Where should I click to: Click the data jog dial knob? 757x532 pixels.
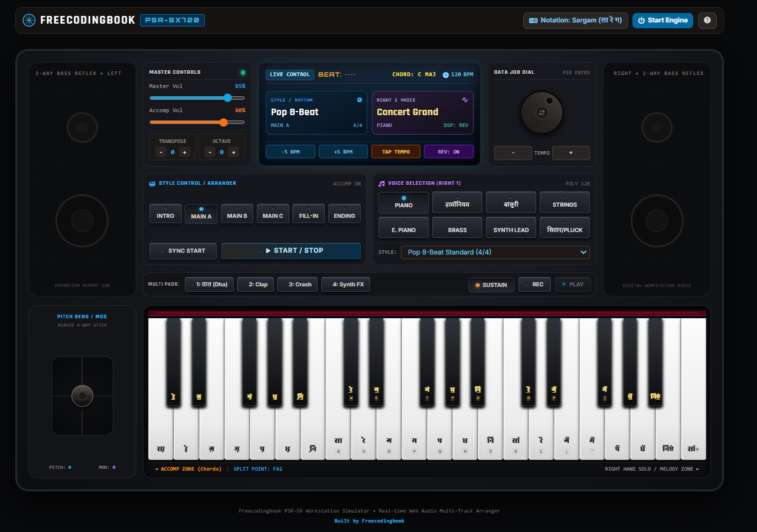pyautogui.click(x=541, y=112)
